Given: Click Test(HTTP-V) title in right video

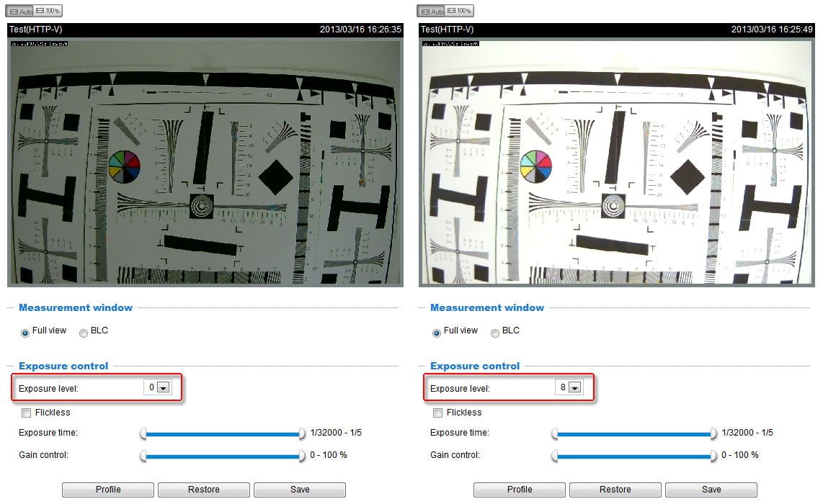Looking at the screenshot, I should 448,30.
